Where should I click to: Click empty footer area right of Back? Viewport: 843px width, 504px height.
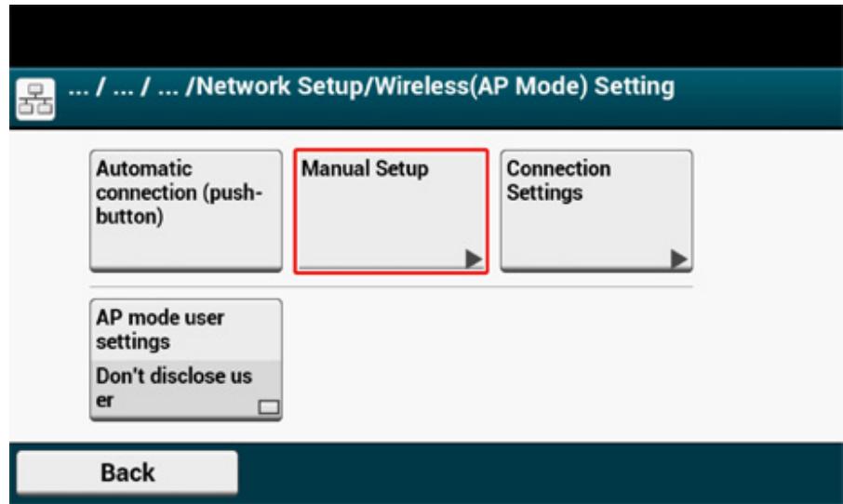click(x=540, y=472)
